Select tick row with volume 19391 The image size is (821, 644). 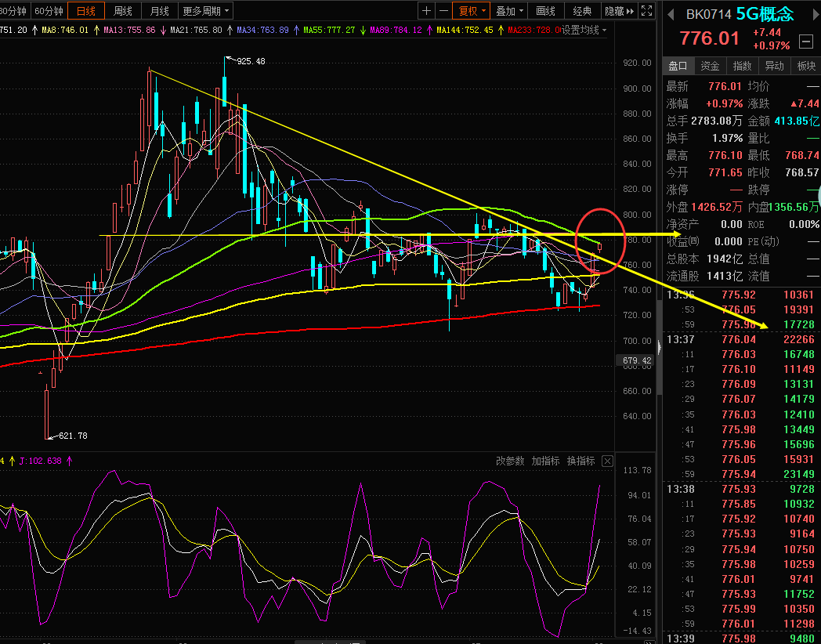click(x=741, y=309)
